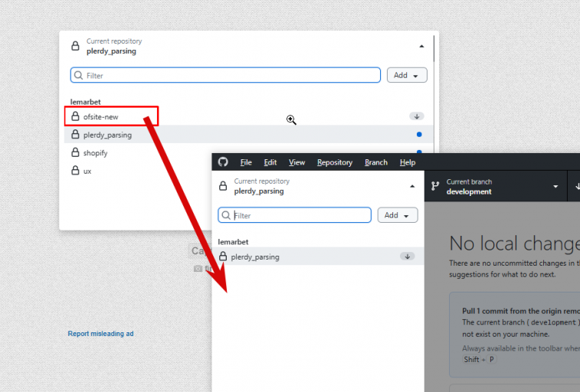Click the search icon in front Filter field
This screenshot has width=580, height=392.
click(226, 215)
